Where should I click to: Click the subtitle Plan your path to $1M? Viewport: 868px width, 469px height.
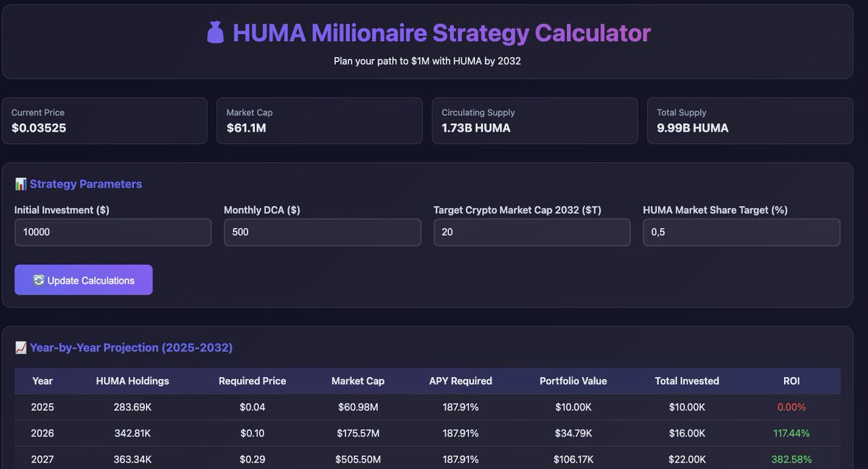[427, 61]
